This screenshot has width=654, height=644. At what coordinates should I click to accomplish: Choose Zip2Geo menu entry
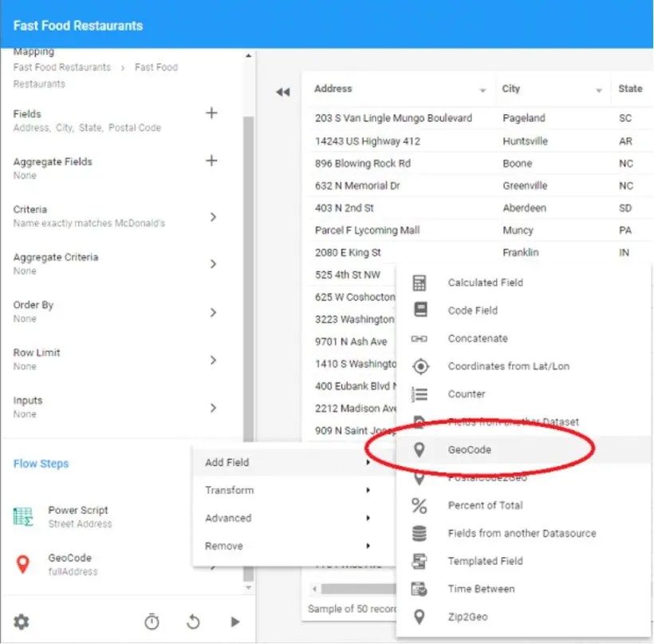(523, 617)
